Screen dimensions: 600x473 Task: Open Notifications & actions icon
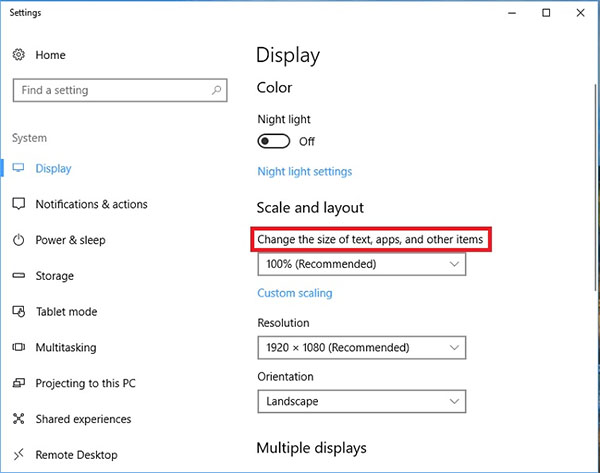(x=18, y=204)
